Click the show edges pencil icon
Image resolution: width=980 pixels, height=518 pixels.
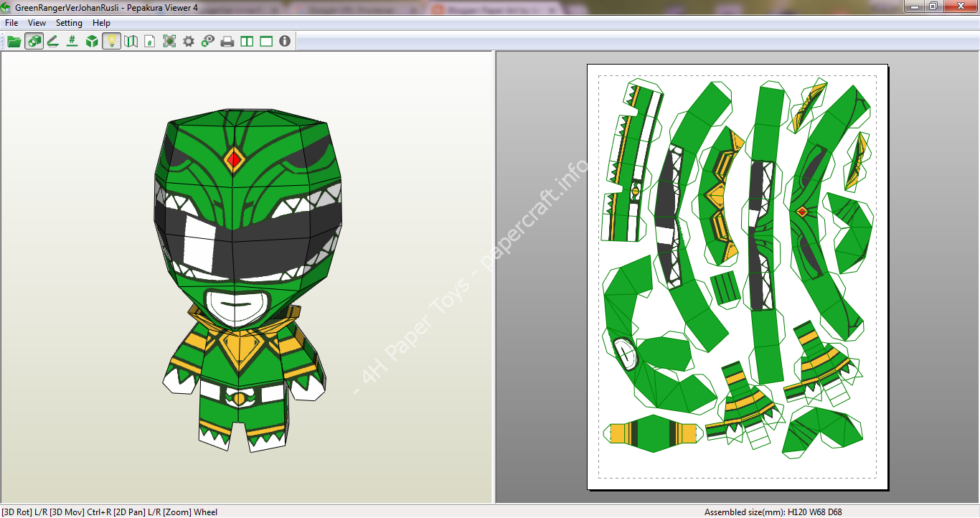point(53,42)
